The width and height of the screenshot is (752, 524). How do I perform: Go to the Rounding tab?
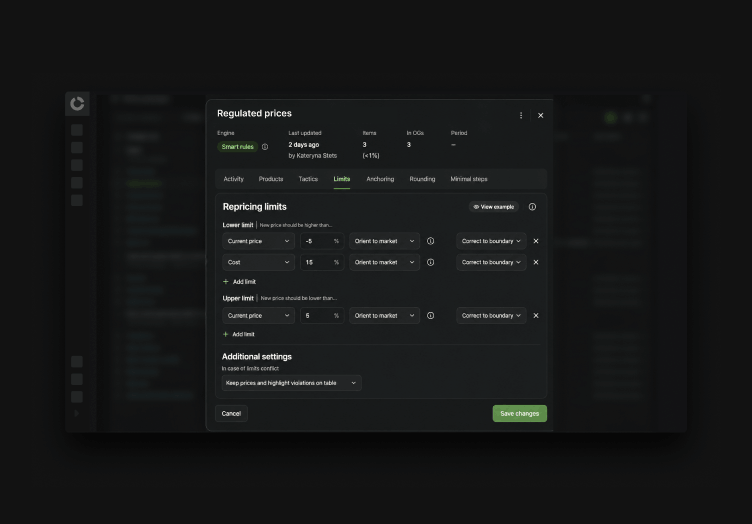tap(423, 179)
